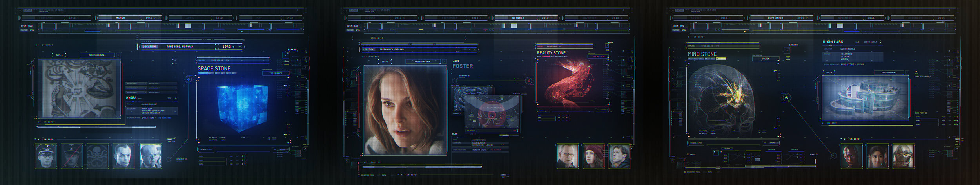Click the EXPAND icon in Reality Stone panel
The image size is (980, 185).
(x=607, y=46)
